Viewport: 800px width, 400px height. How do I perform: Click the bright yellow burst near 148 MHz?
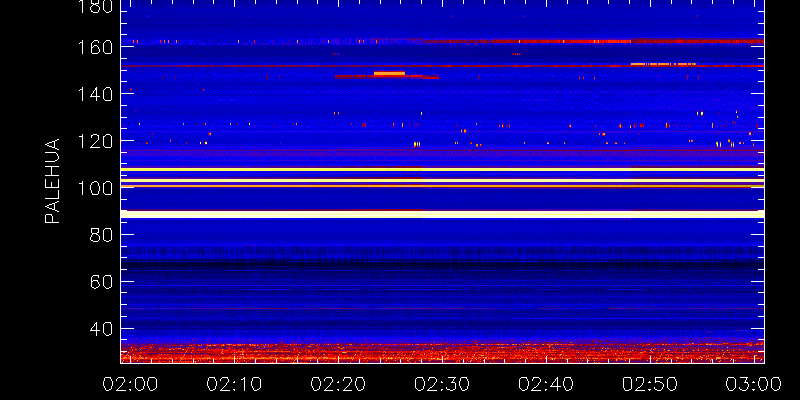coord(389,73)
